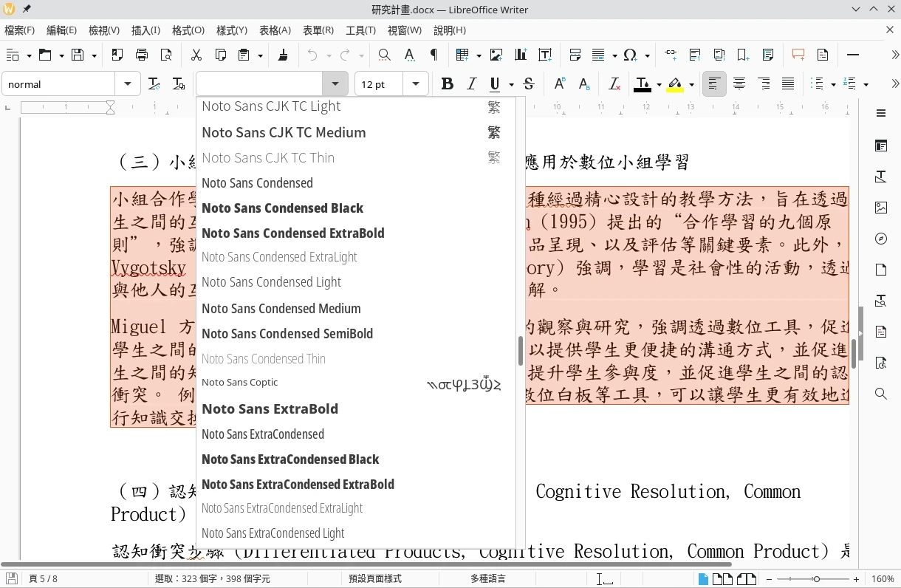This screenshot has height=588, width=901.
Task: Open Find and Replace magnifier icon
Action: 384,55
